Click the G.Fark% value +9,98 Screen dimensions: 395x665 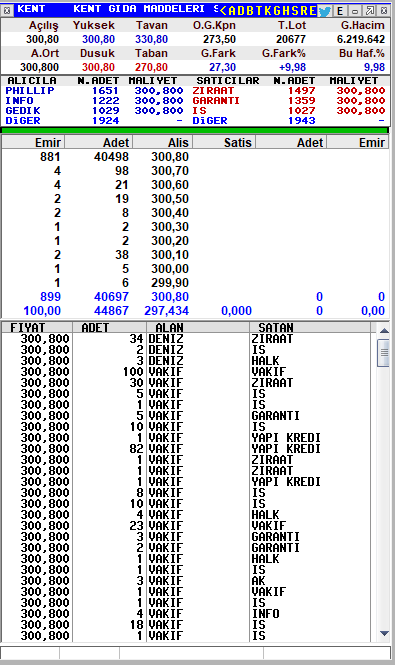pos(292,67)
